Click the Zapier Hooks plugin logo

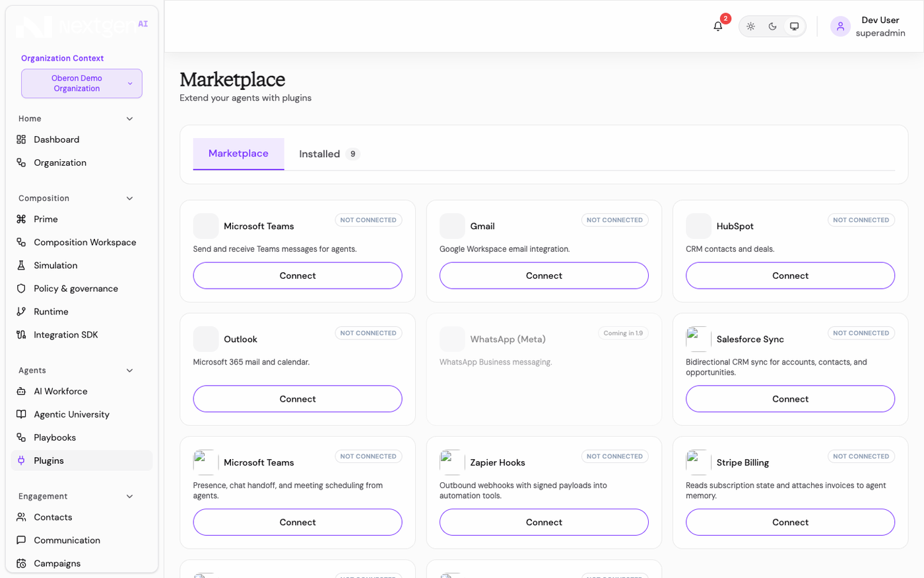point(452,462)
